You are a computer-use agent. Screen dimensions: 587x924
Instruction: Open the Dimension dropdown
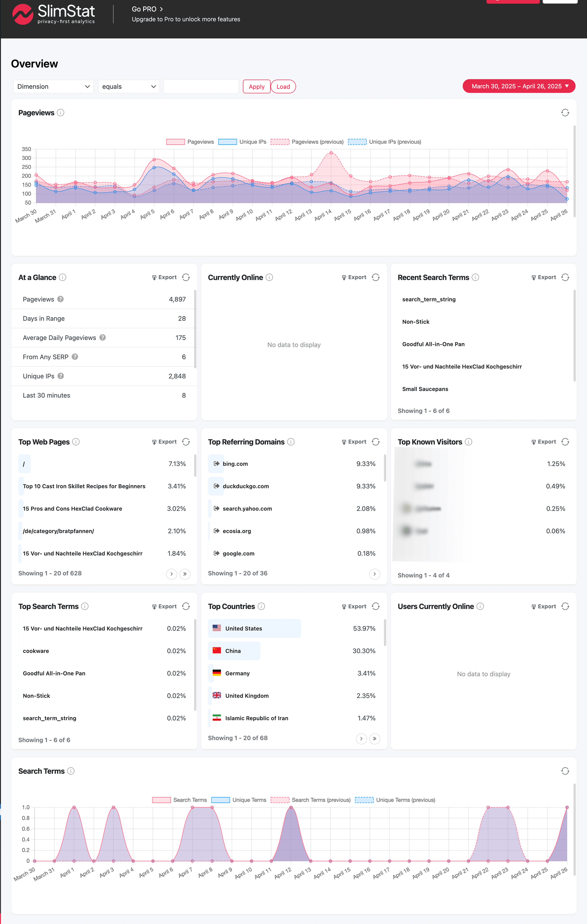[53, 87]
